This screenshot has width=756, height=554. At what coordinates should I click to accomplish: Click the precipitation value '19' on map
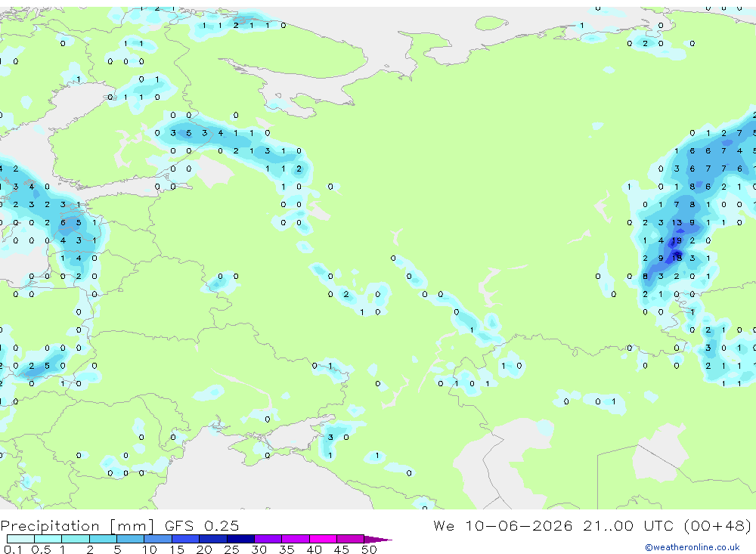677,240
